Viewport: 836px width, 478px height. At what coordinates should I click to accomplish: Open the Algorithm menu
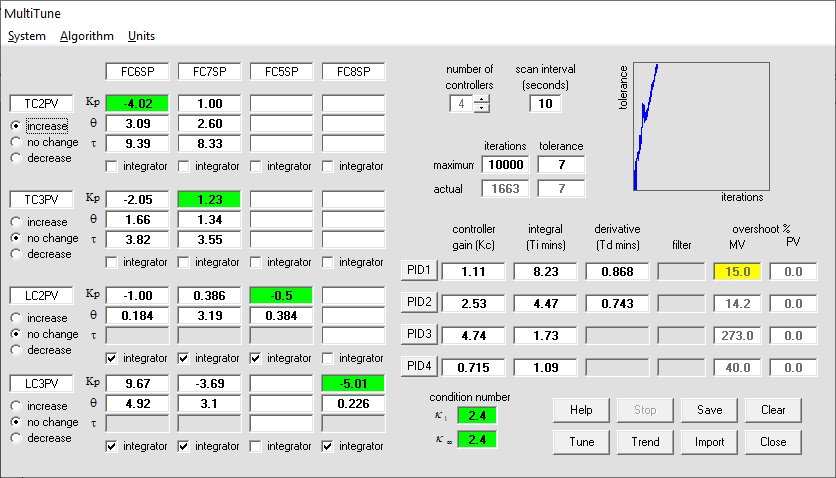86,36
